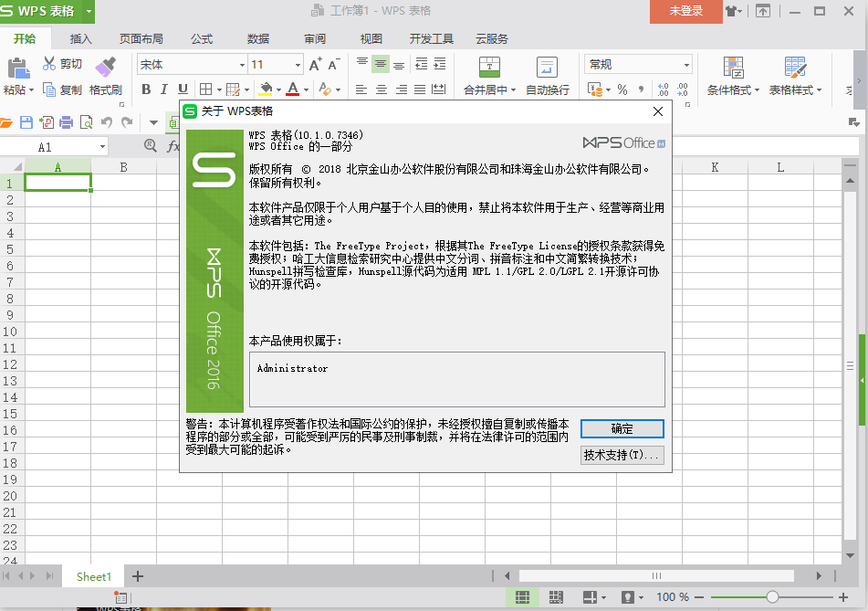Activate the Format Painter (格式刷)
This screenshot has height=611, width=868.
coord(106,76)
